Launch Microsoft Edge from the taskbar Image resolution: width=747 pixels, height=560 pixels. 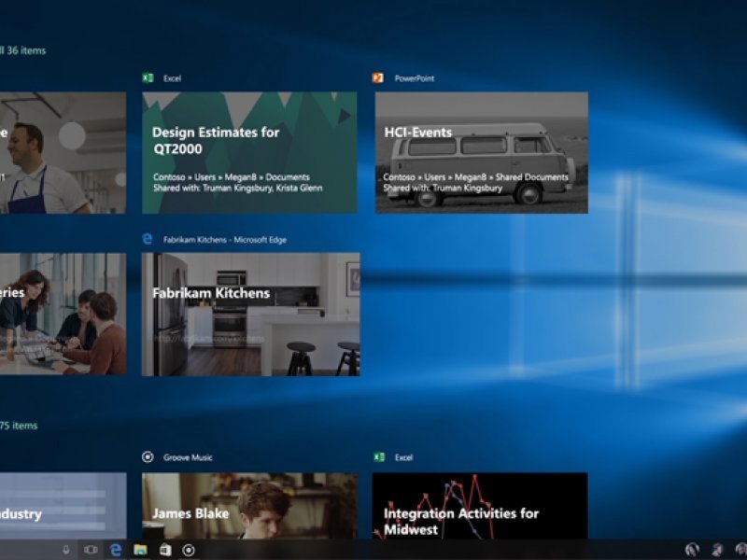coord(115,550)
